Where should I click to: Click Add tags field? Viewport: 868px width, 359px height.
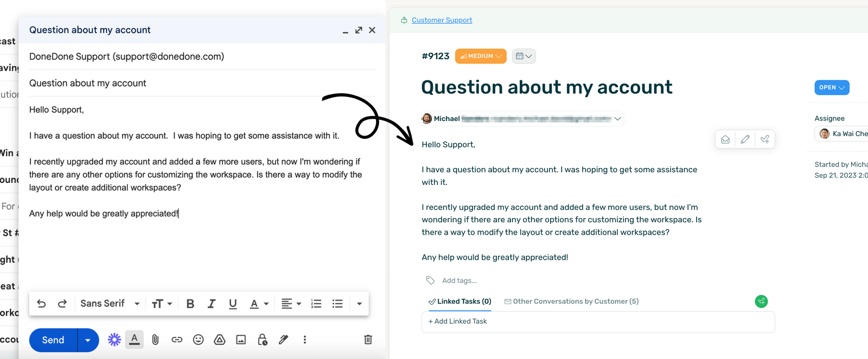pos(459,280)
